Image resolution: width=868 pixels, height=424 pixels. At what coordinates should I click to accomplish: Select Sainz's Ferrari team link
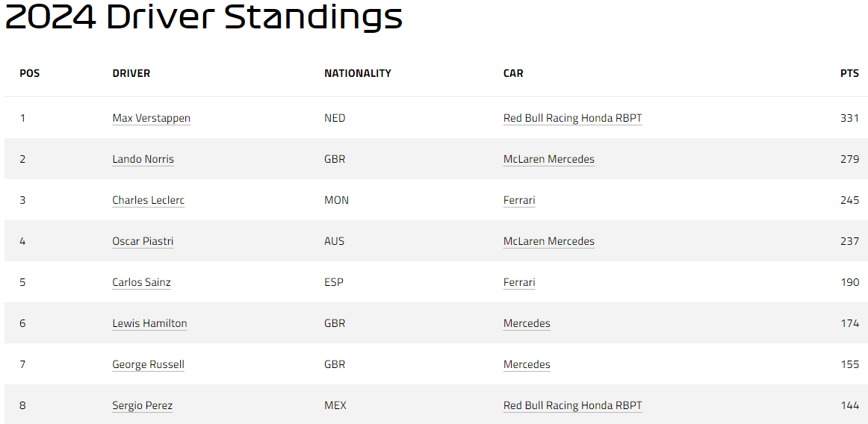pos(519,282)
